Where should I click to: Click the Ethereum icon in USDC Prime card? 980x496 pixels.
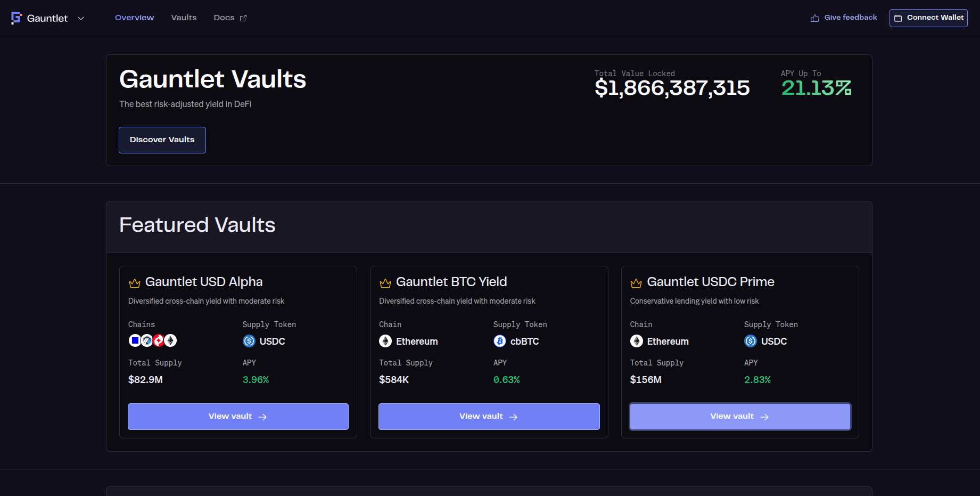[637, 341]
